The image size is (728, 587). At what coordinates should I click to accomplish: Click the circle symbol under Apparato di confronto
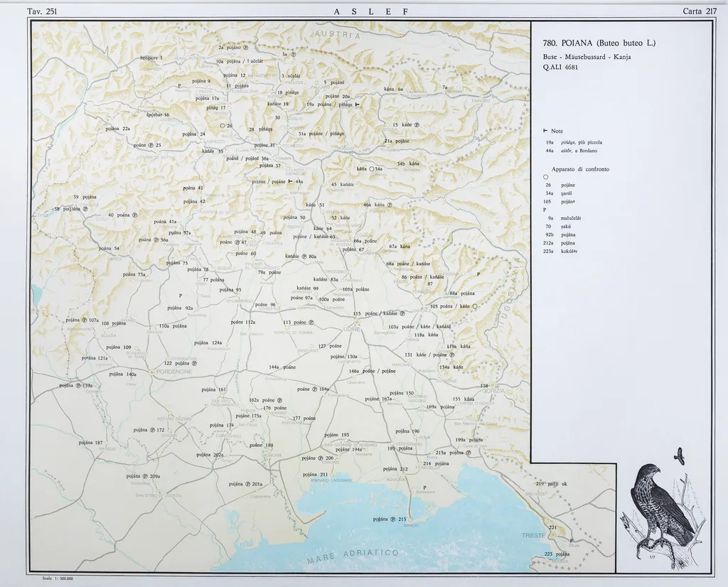coord(545,176)
